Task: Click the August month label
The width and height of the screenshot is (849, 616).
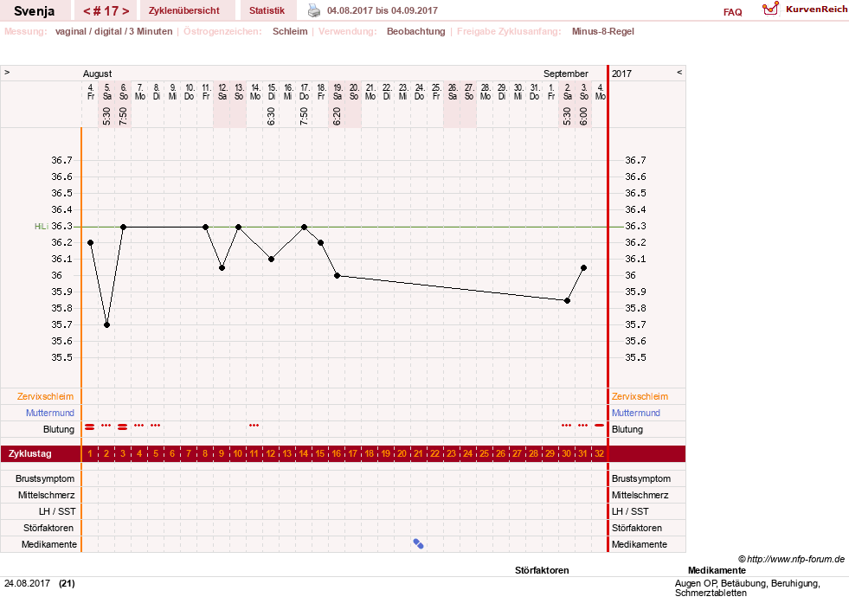Action: [x=97, y=74]
